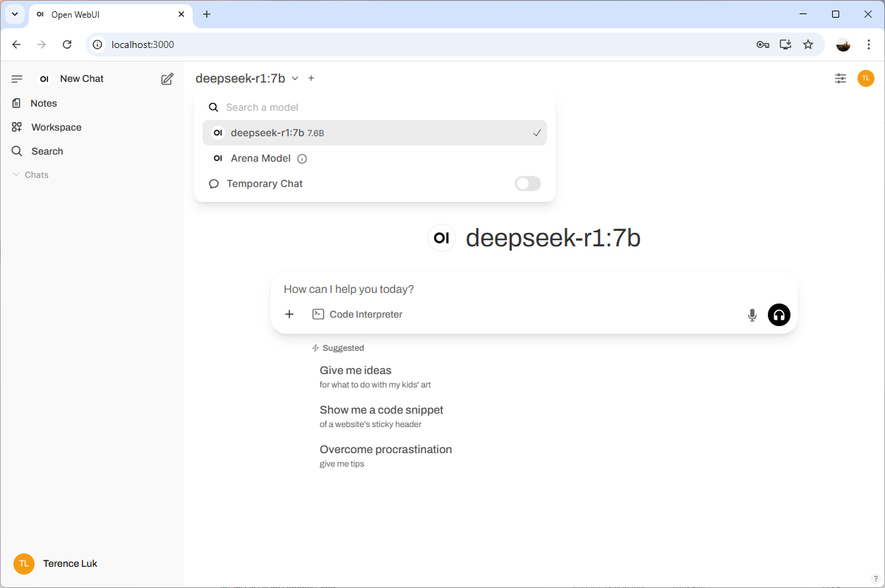Add another model with plus icon
885x588 pixels.
tap(311, 78)
